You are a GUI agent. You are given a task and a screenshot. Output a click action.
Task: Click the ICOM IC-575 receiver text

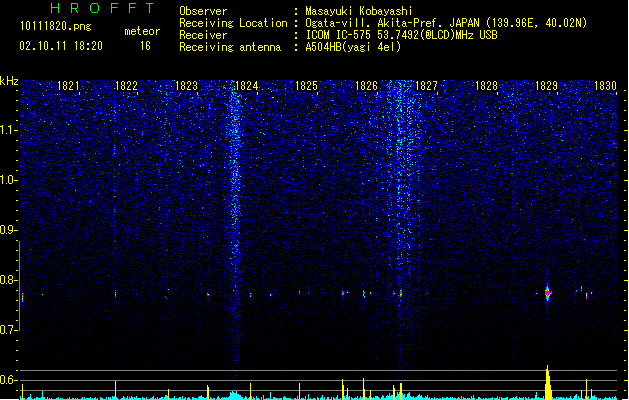[402, 35]
